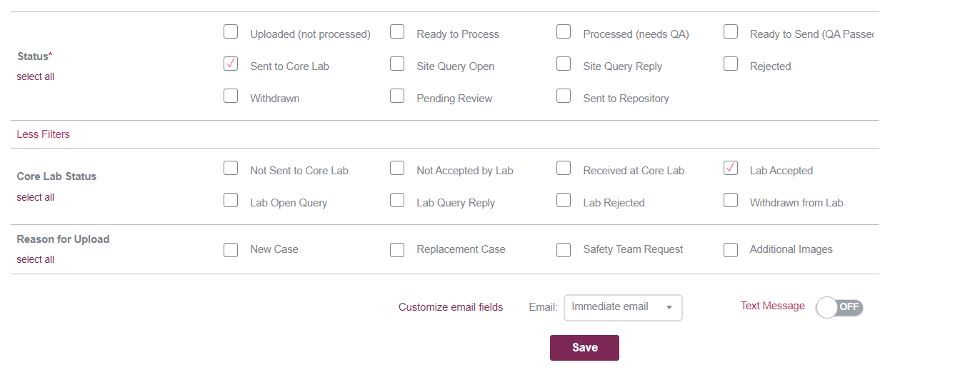This screenshot has height=385, width=980.
Task: Turn on the Text Message toggle
Action: click(x=839, y=308)
